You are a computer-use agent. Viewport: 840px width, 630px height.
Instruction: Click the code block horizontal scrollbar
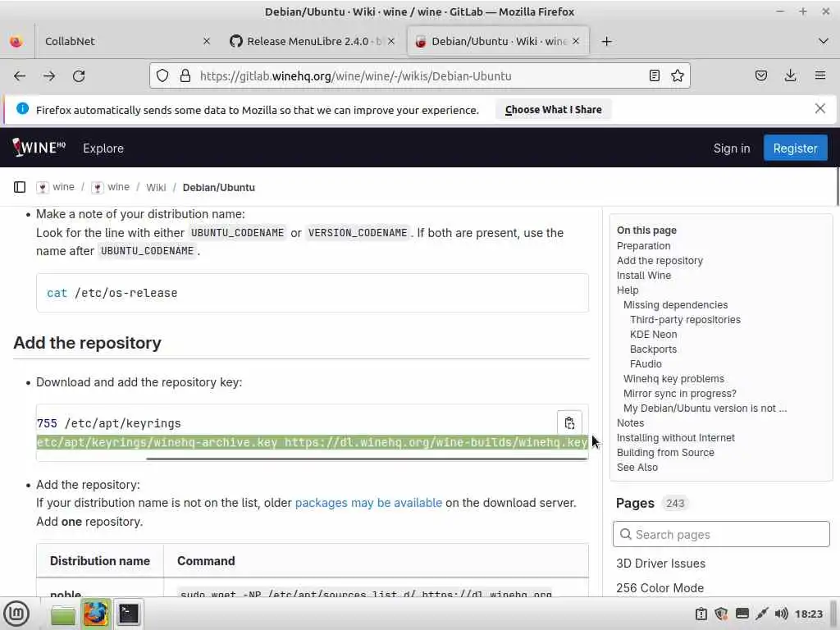tap(367, 459)
